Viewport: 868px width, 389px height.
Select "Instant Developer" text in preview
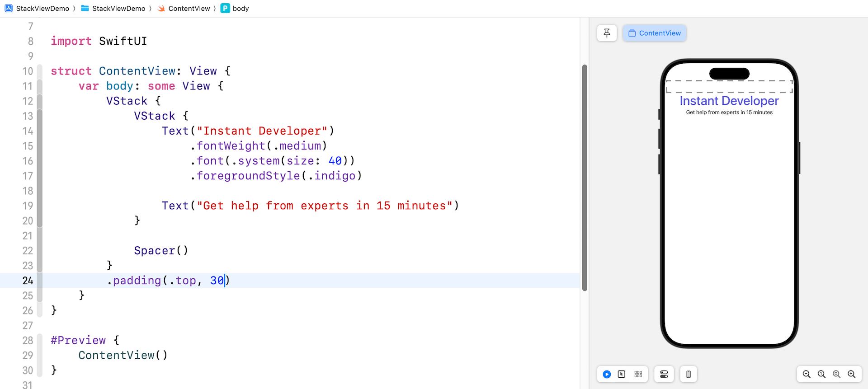point(729,101)
